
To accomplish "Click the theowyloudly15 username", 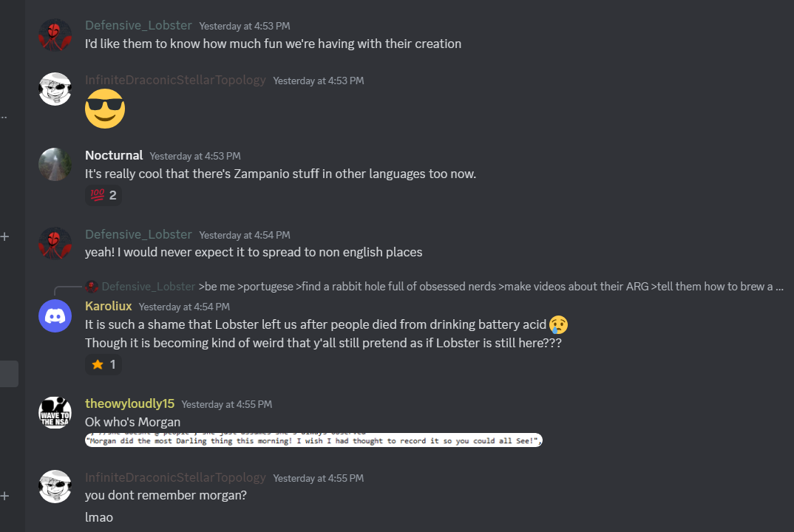I will coord(129,403).
